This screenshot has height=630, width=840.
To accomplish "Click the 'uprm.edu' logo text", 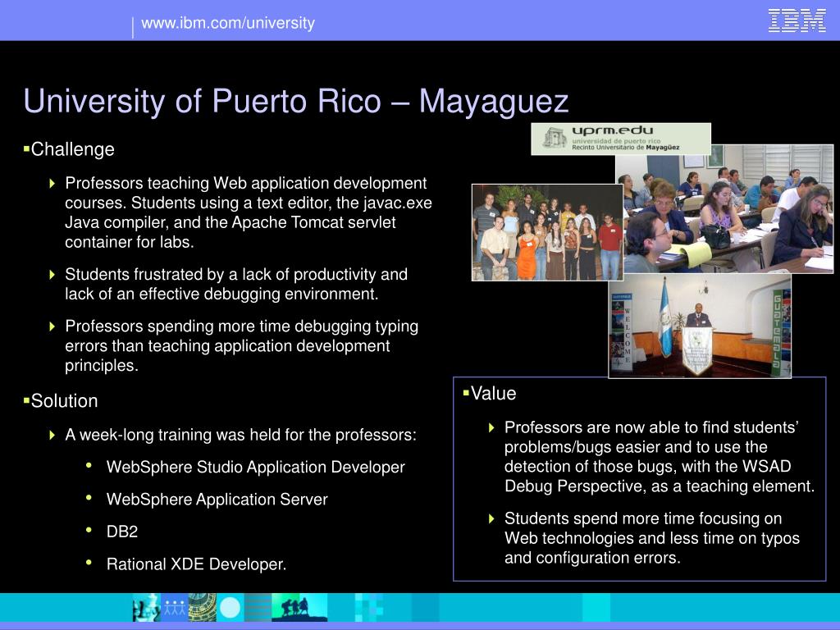I will click(612, 130).
